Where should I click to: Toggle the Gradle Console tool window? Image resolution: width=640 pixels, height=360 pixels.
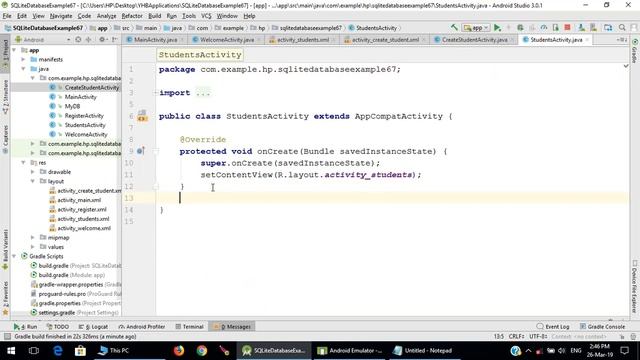click(x=602, y=327)
